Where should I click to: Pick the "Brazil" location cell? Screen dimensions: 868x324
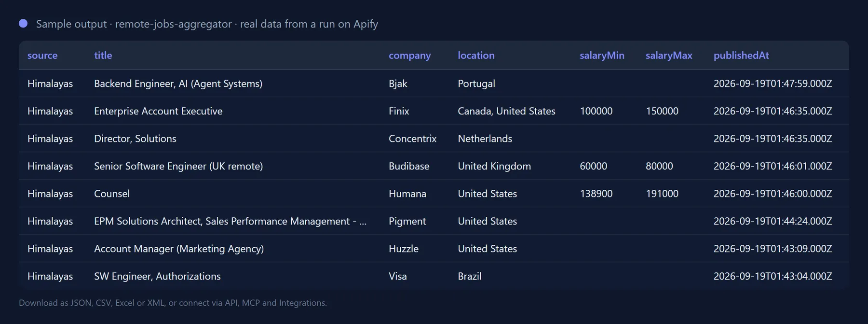470,276
